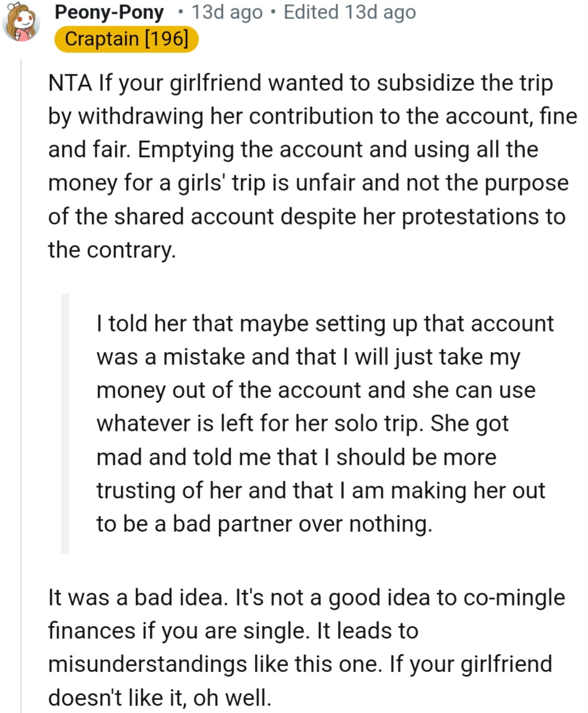Click the gray quote block bar
Screen dimensions: 588x713
click(x=65, y=423)
